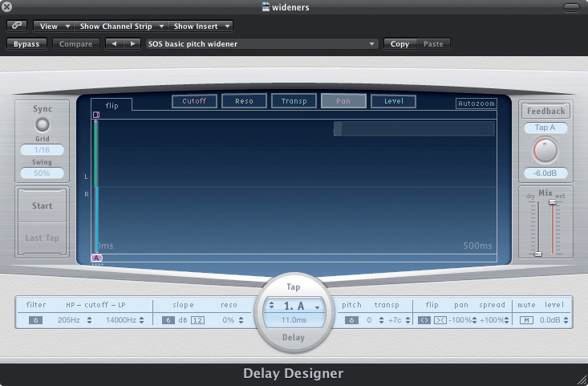This screenshot has width=588, height=386.
Task: Toggle the Autozoom button
Action: tap(476, 104)
